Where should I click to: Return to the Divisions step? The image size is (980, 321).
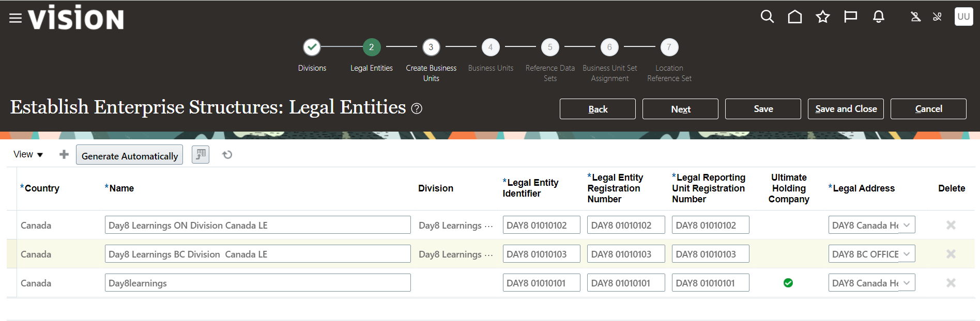(312, 47)
